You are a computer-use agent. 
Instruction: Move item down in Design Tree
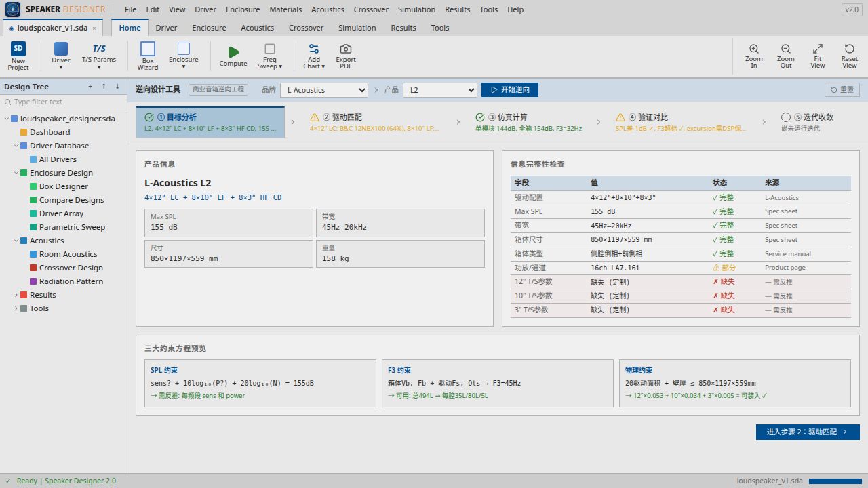click(x=117, y=87)
